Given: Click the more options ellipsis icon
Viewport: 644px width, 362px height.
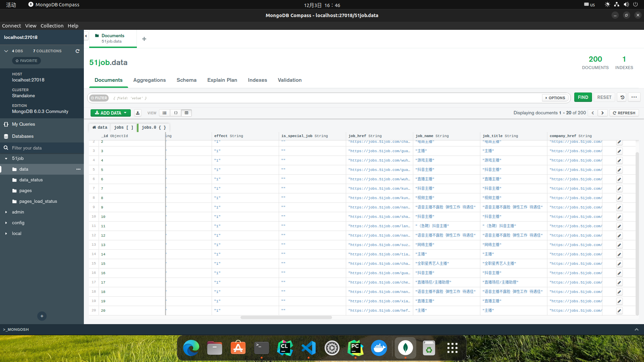Looking at the screenshot, I should click(634, 97).
